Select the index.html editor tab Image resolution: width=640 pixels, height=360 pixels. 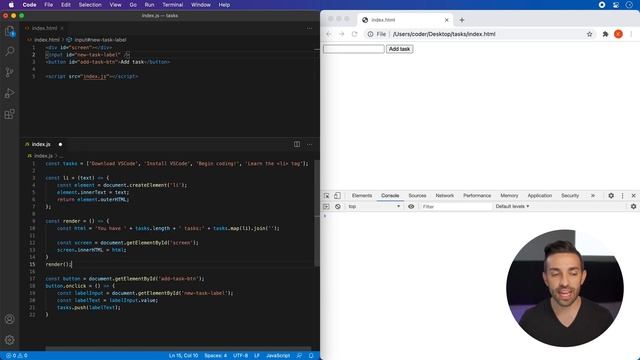click(44, 28)
